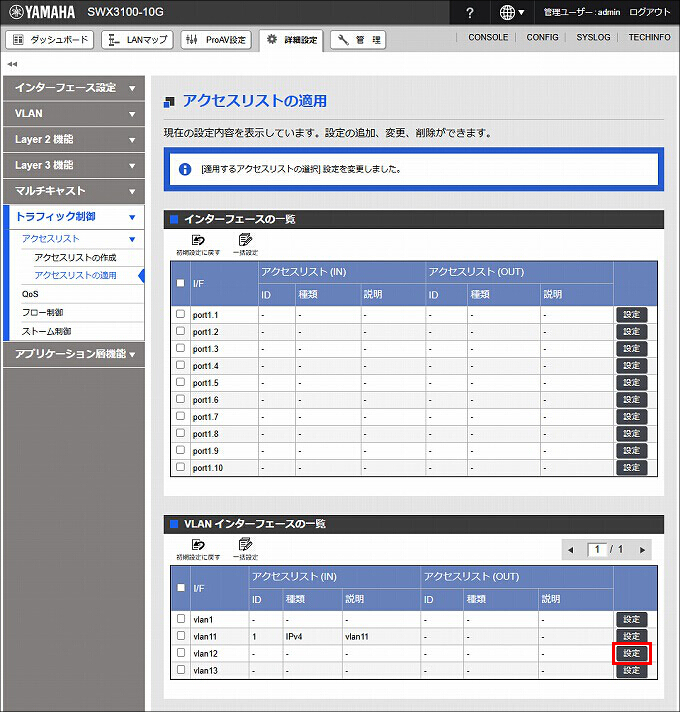Switch to the ダッシュボード tab

(51, 40)
